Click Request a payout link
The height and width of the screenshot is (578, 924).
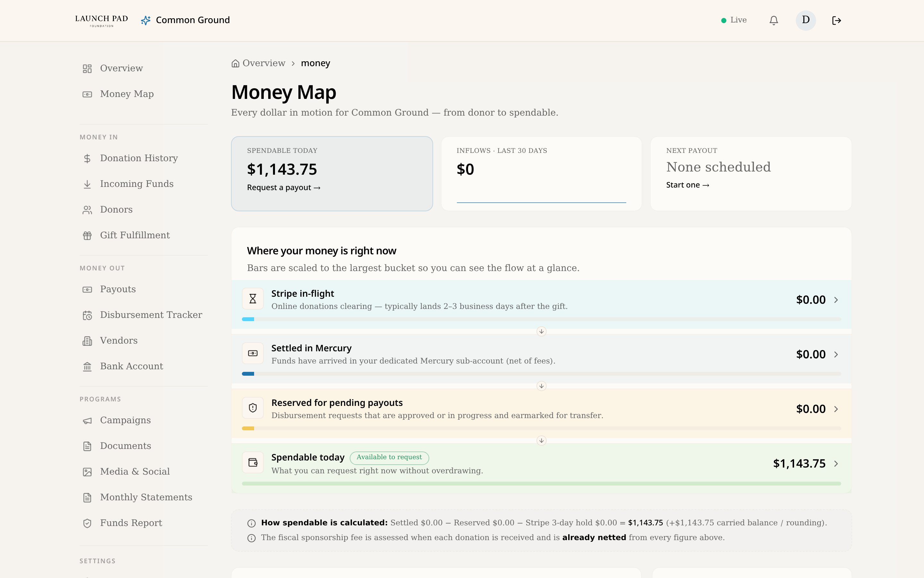pyautogui.click(x=283, y=188)
